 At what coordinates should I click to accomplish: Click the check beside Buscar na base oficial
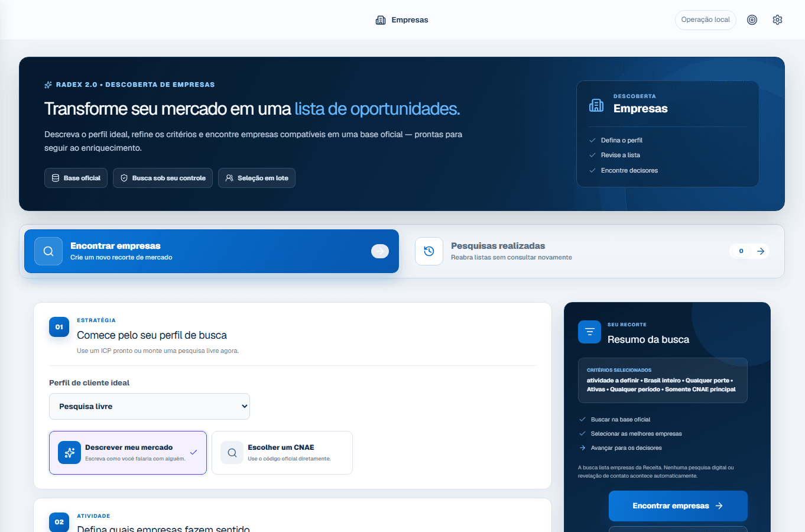click(582, 419)
